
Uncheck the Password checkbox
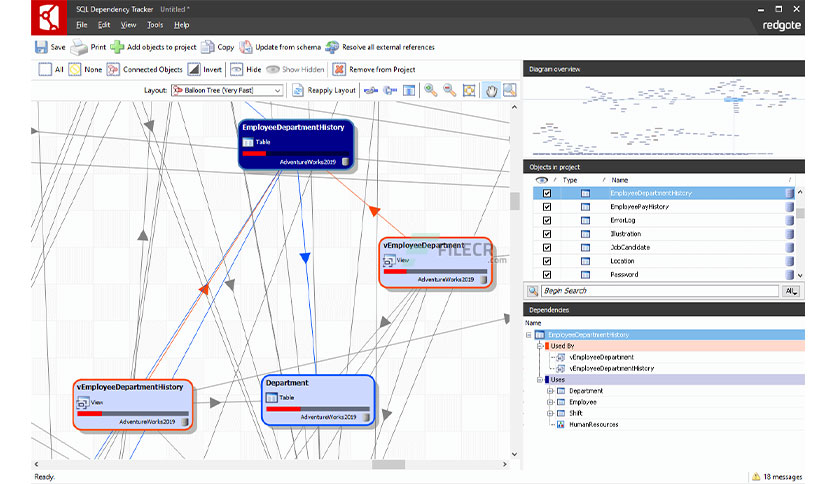(547, 275)
